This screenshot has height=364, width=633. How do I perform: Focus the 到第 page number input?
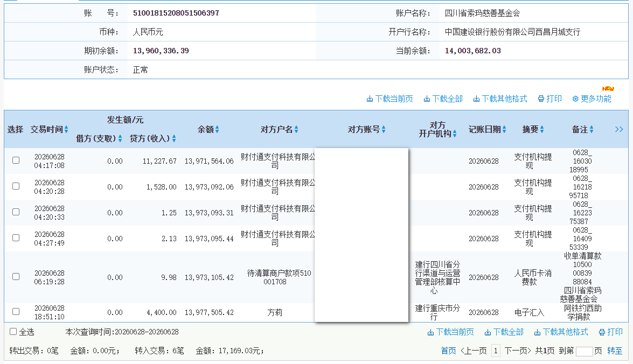click(584, 351)
